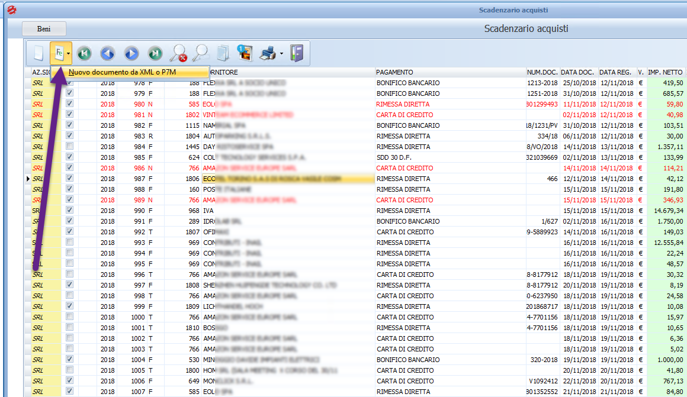Select net amount 767,13
Screen dimensions: 687x397
673,381
